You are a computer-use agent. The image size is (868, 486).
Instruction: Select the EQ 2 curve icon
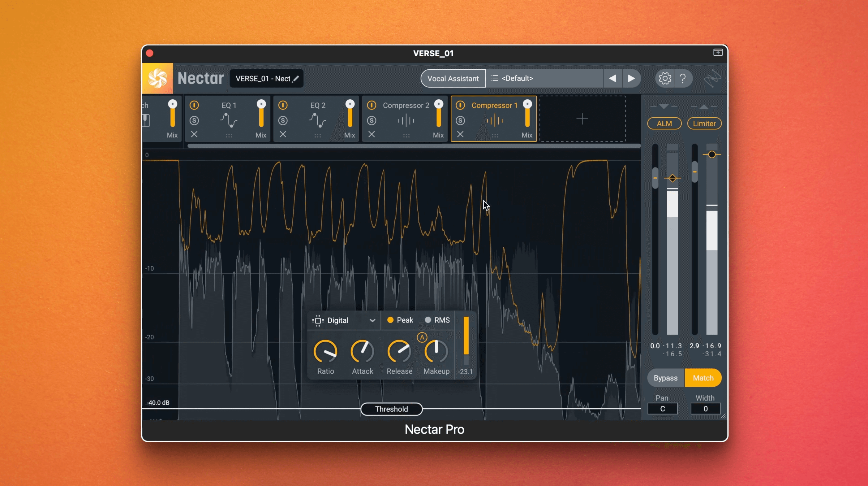(x=317, y=120)
